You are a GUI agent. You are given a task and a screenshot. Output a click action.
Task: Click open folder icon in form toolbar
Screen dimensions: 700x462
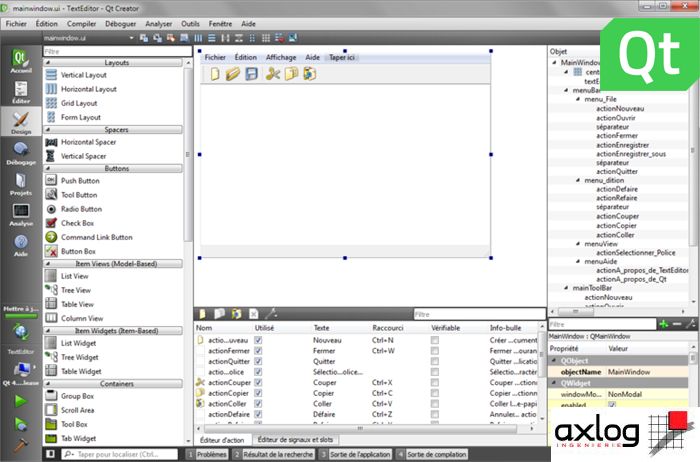coord(233,74)
